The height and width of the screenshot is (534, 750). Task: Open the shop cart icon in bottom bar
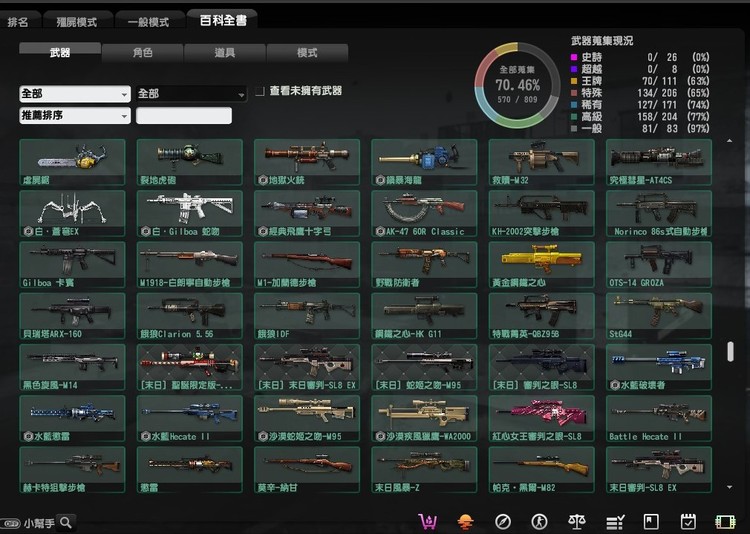pos(427,521)
